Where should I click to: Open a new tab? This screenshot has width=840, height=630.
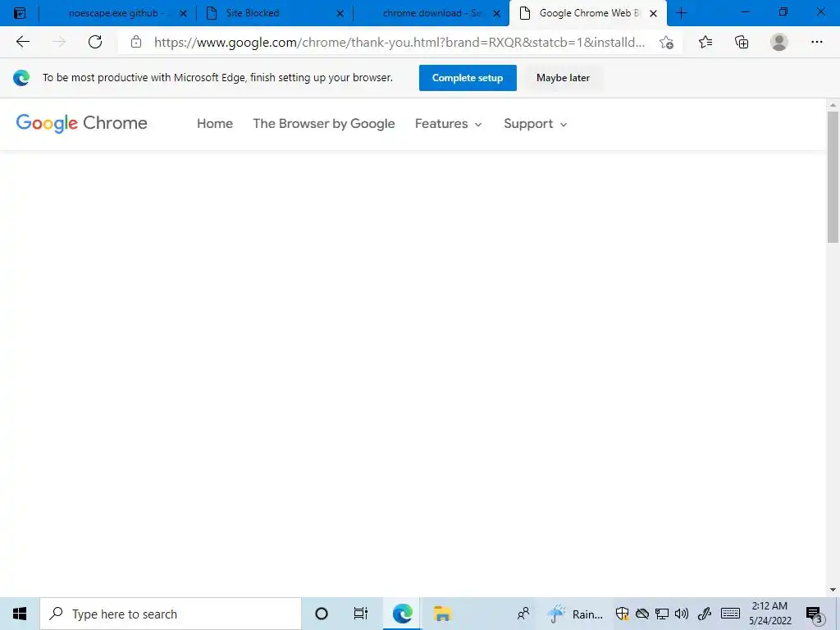point(682,13)
